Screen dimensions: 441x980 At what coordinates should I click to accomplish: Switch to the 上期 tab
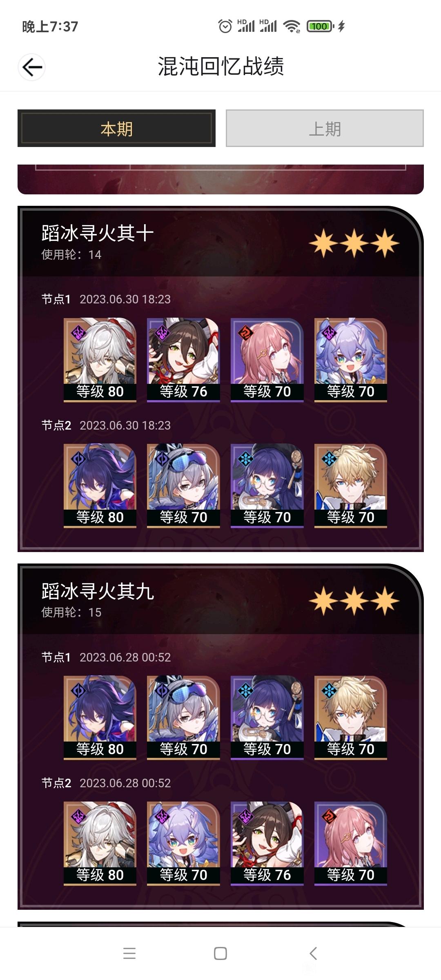[325, 128]
